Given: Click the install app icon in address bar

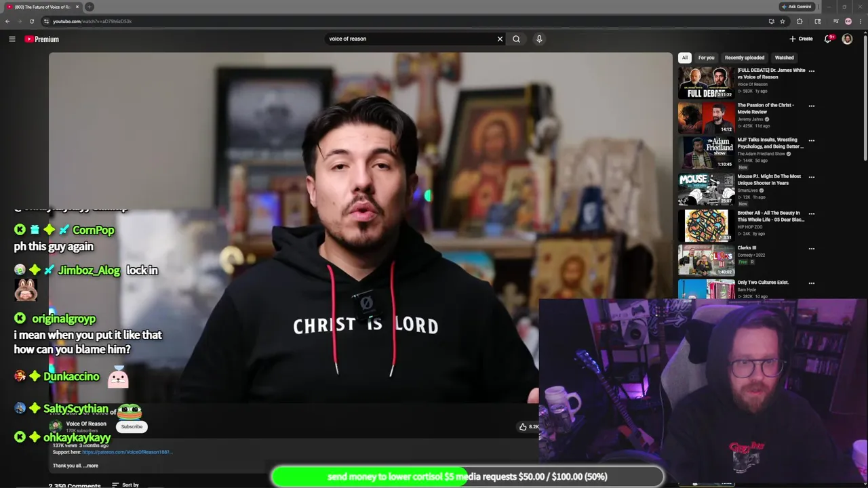Looking at the screenshot, I should pos(771,21).
